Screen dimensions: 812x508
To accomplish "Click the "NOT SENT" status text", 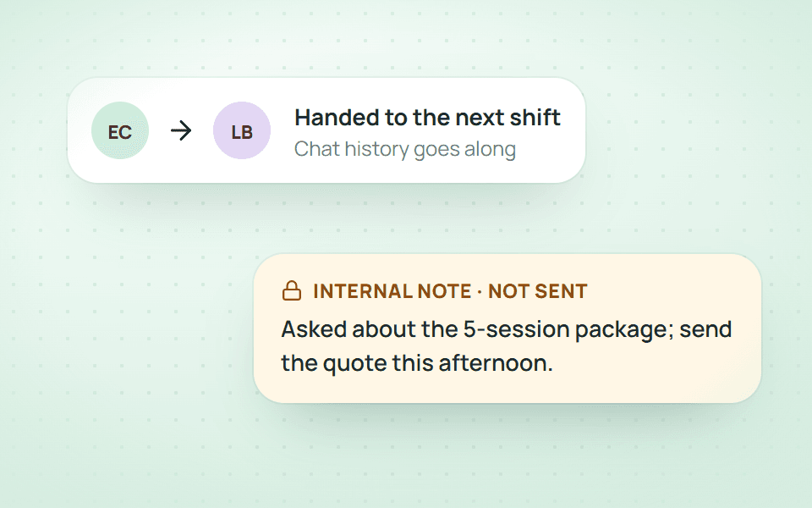I will (538, 291).
